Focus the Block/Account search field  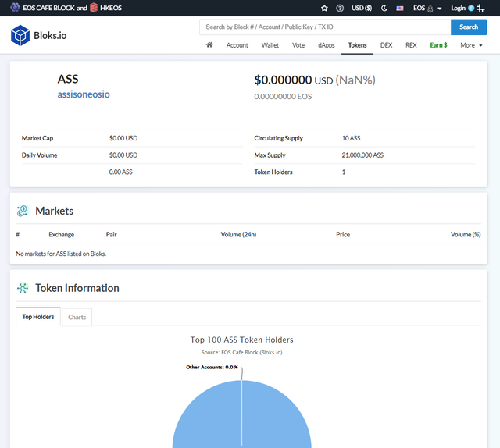click(325, 27)
